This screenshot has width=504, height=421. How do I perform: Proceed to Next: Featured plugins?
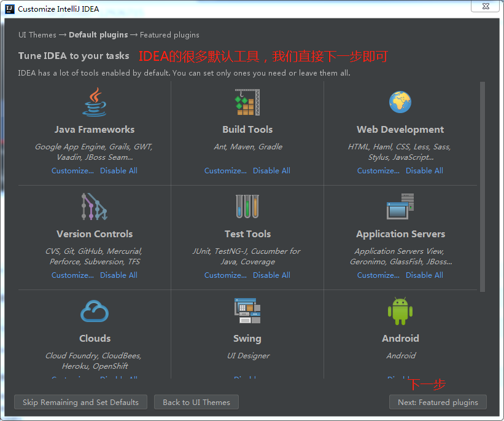pyautogui.click(x=438, y=402)
